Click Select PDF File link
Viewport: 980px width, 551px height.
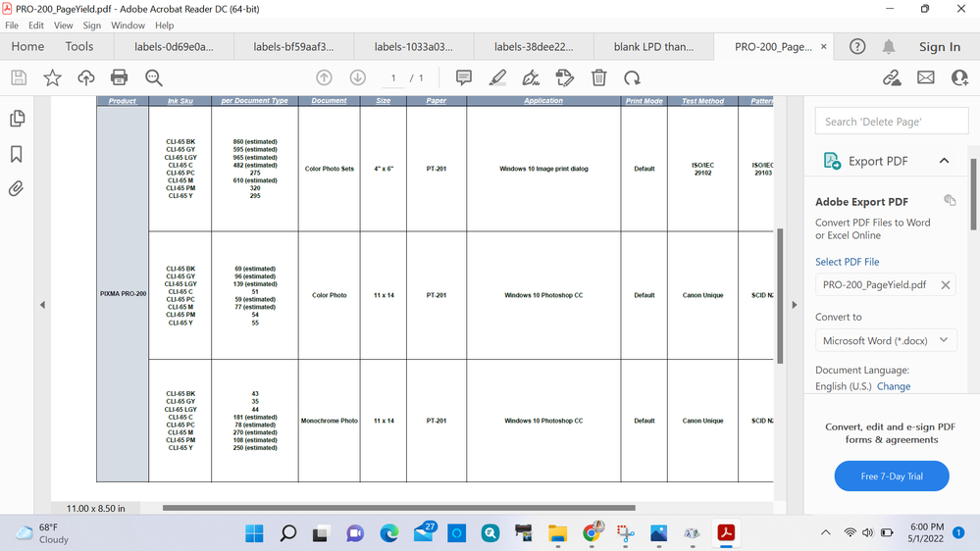click(x=847, y=262)
